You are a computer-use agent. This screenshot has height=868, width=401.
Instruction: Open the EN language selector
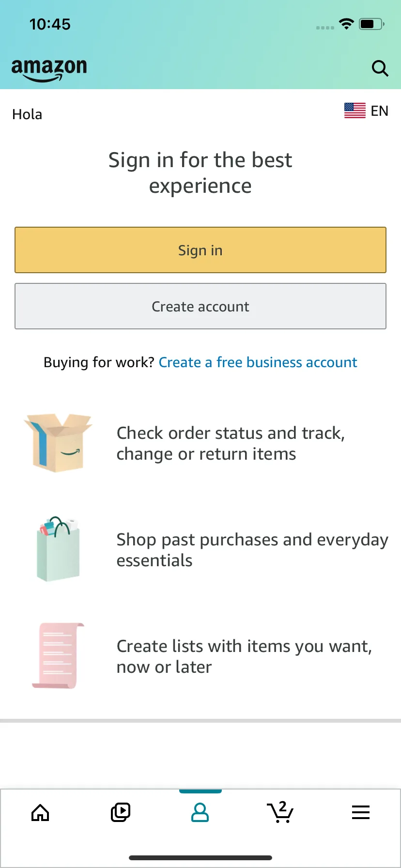click(x=379, y=111)
